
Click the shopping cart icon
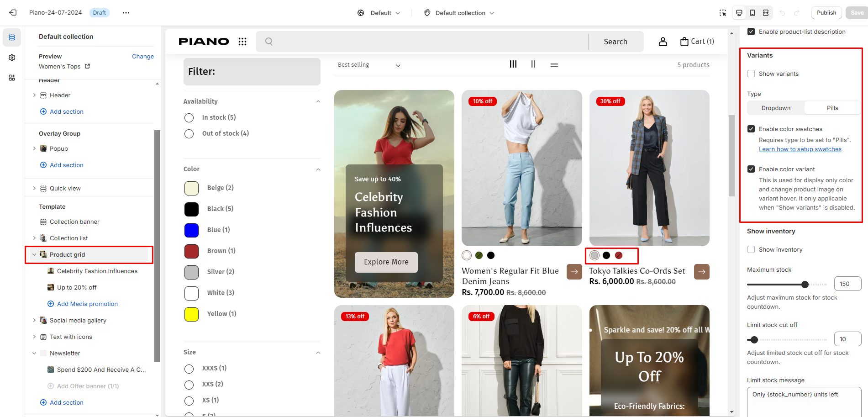coord(684,42)
